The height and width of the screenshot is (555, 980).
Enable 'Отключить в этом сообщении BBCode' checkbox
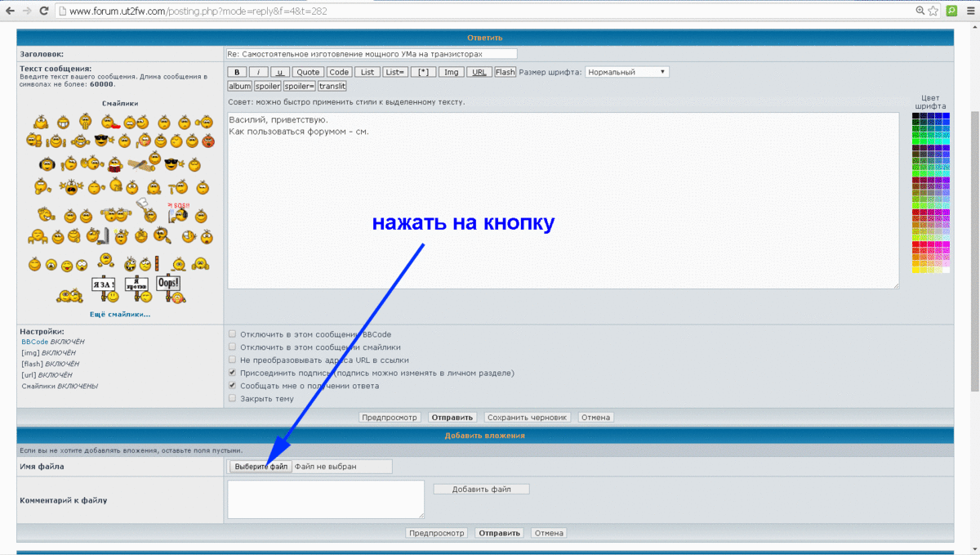233,334
